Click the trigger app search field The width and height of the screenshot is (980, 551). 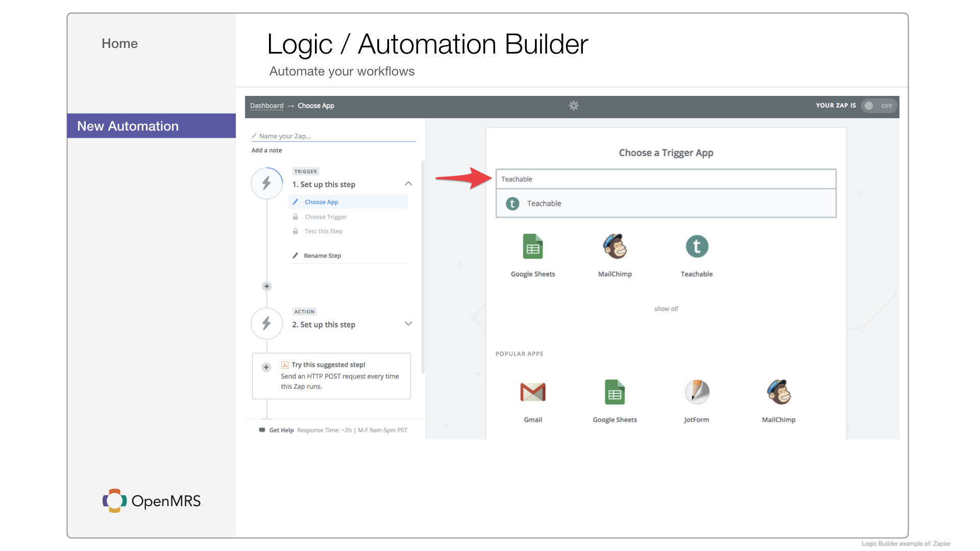[666, 179]
